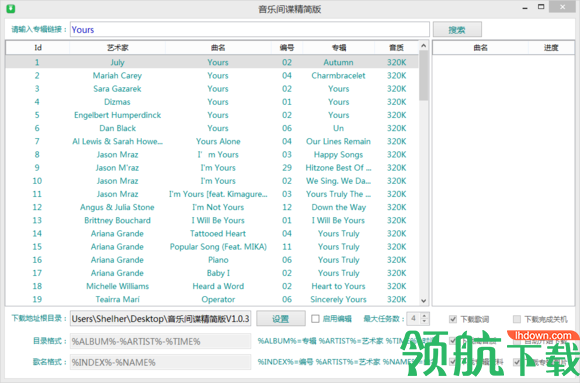Viewport: 580px width, 383px height.
Task: Click album Sincerely Yours cell
Action: tap(338, 299)
